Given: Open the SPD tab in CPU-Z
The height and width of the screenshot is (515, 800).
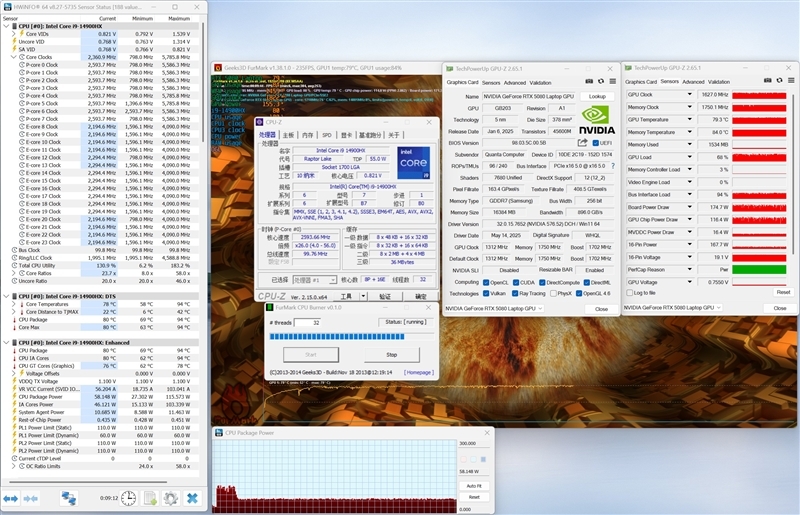Looking at the screenshot, I should click(x=327, y=135).
